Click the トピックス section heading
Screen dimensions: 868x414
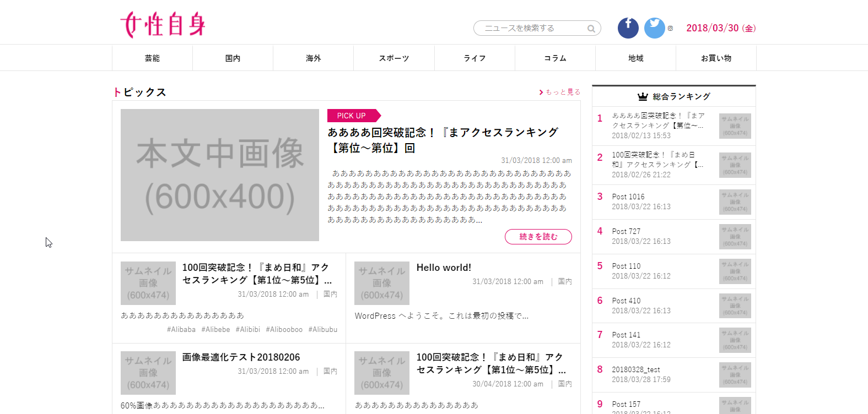(x=139, y=92)
